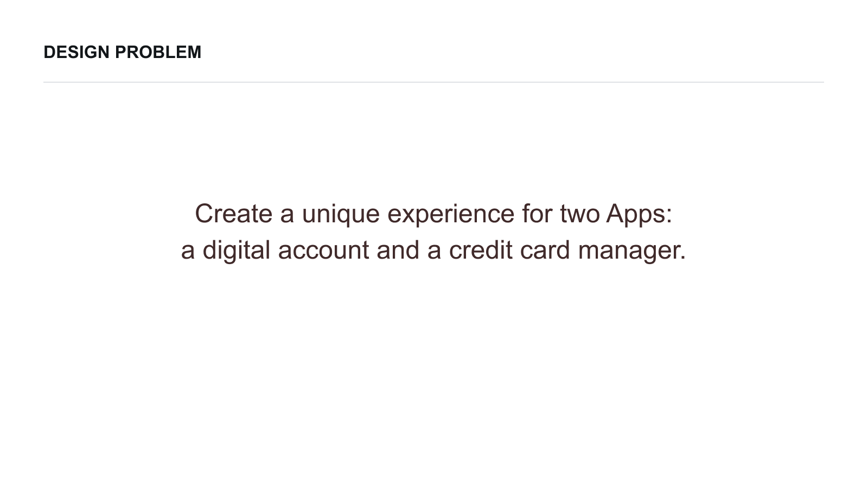Click the word "PROBLEM" in the heading
The width and height of the screenshot is (868, 488).
(x=158, y=52)
